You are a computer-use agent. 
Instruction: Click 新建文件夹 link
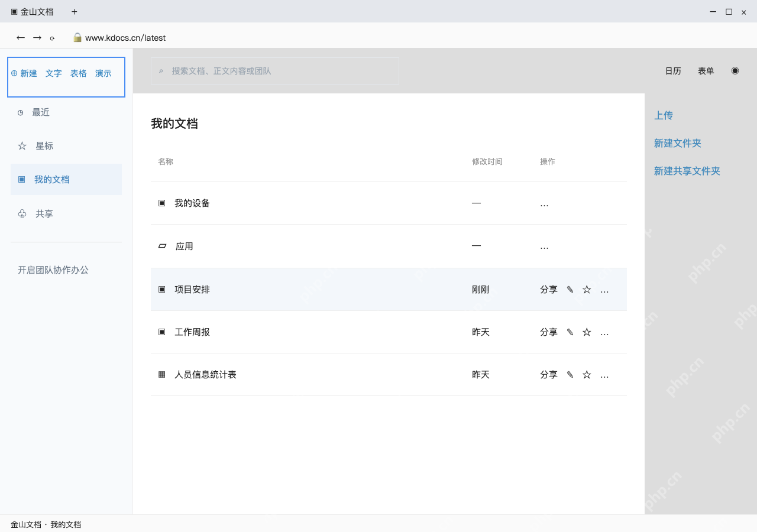pos(678,143)
